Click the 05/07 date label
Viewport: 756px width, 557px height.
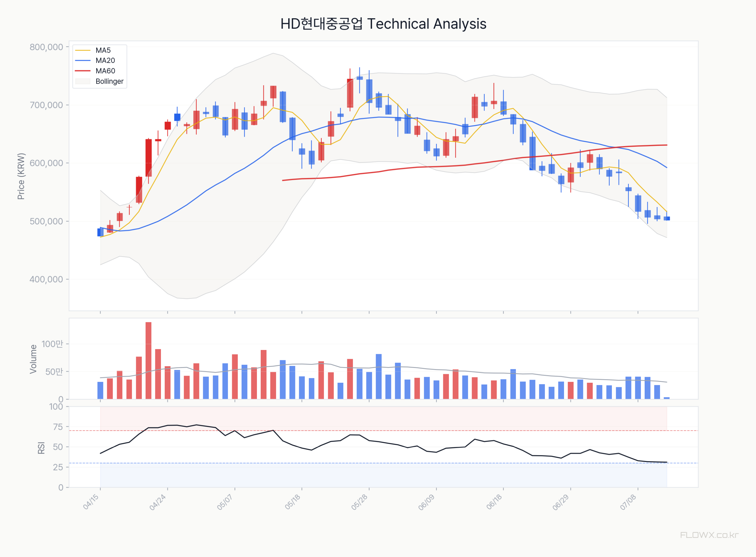[225, 502]
